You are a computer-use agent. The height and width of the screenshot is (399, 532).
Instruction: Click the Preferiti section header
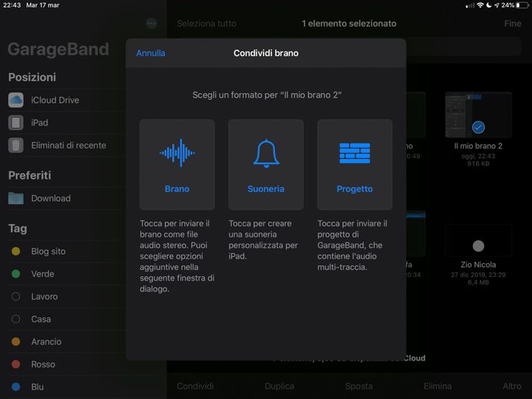[x=30, y=175]
